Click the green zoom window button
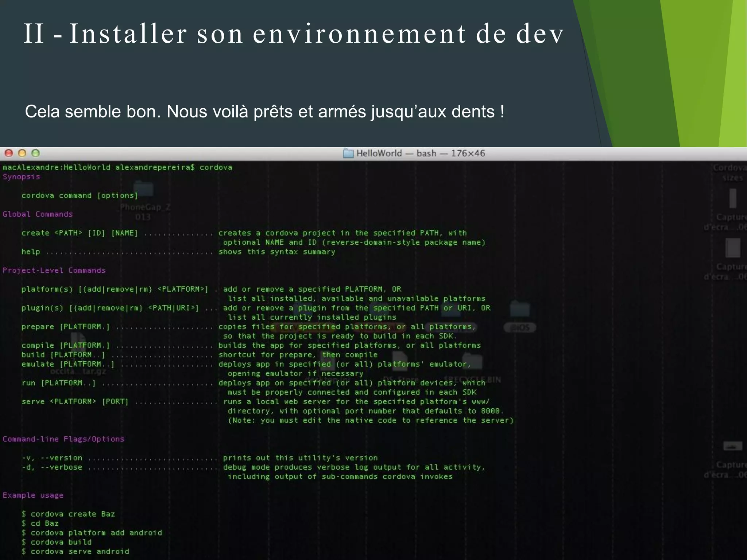Viewport: 747px width, 560px height. [35, 153]
